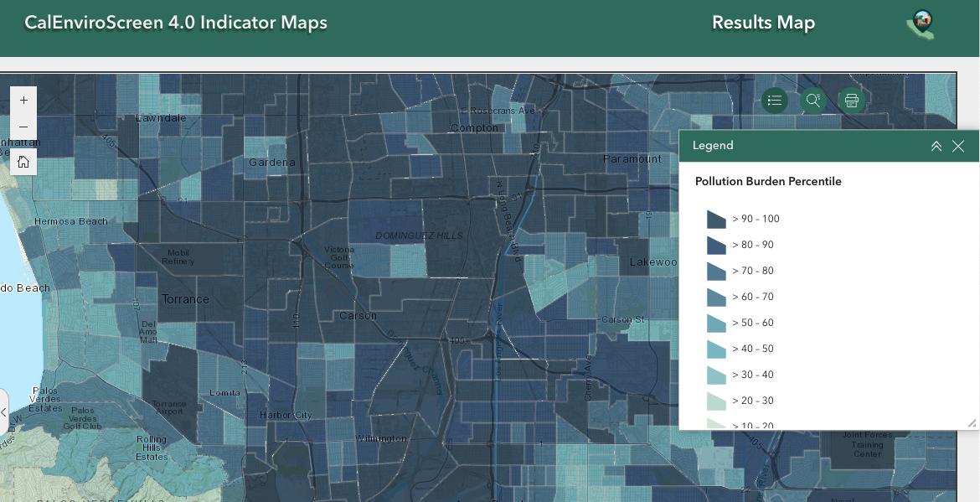Zoom out of the map
The height and width of the screenshot is (502, 980).
tap(23, 127)
